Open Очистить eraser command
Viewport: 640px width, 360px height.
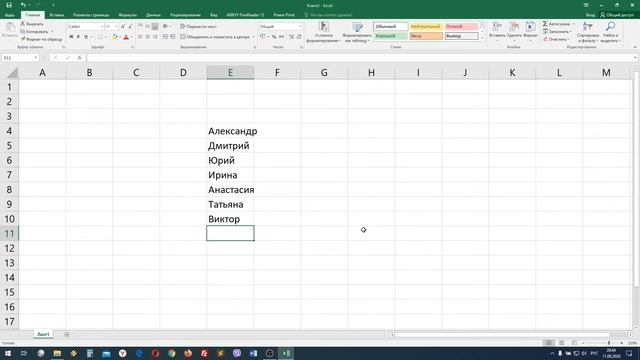pyautogui.click(x=556, y=39)
